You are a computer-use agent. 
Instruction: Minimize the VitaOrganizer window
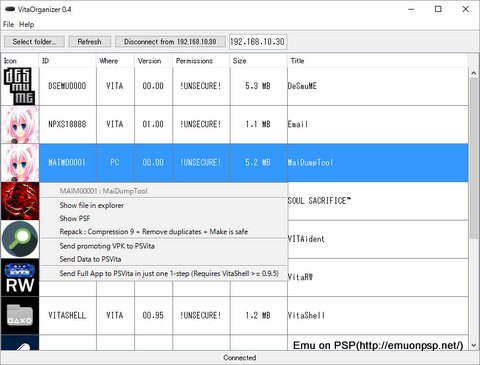coord(411,9)
